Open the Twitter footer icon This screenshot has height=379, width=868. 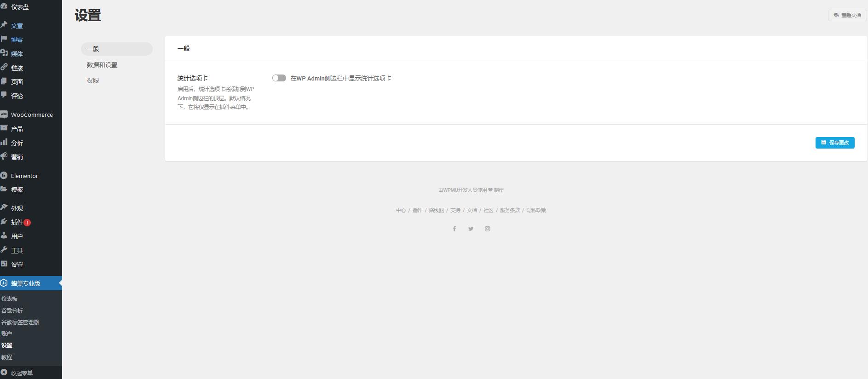coord(471,229)
